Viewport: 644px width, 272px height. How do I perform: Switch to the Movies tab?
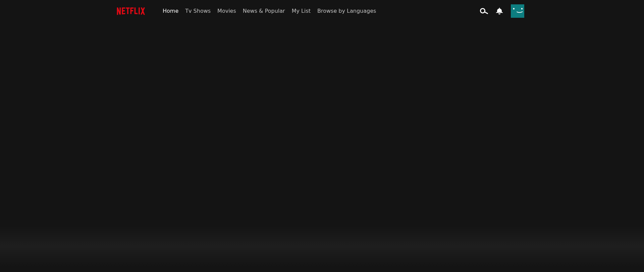point(226,11)
